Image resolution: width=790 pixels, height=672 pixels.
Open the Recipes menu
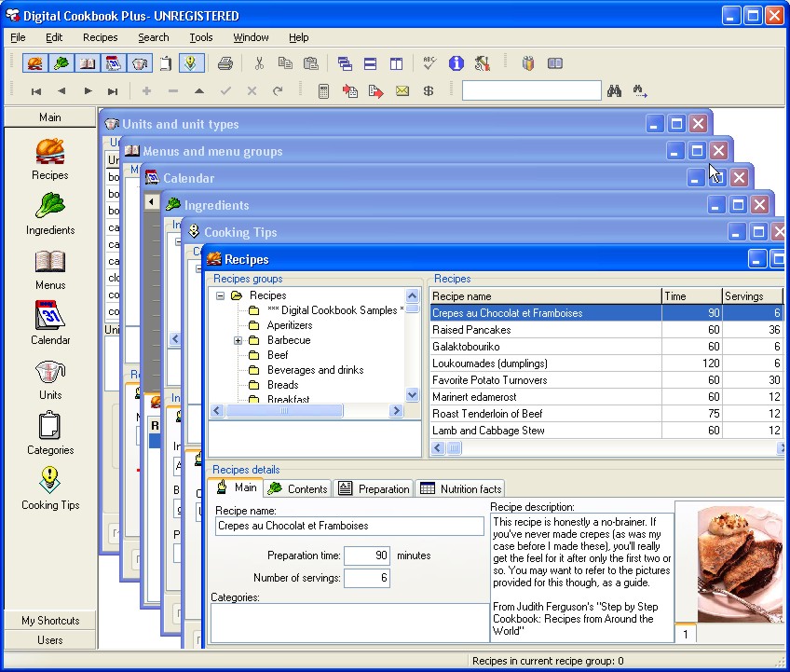tap(101, 37)
